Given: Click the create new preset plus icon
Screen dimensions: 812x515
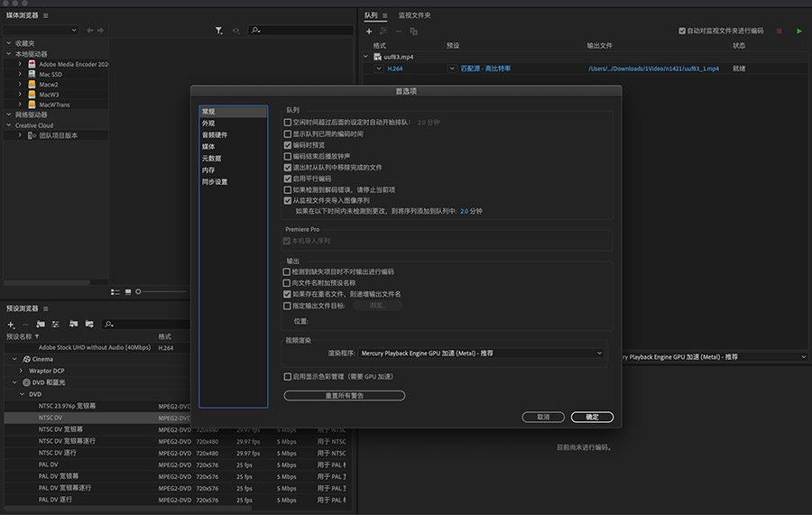Looking at the screenshot, I should click(11, 325).
